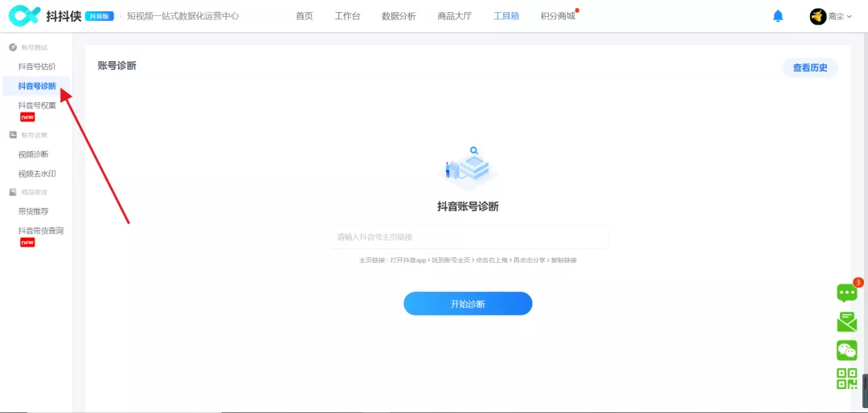Open the green chat bubble widget
The image size is (868, 413).
pyautogui.click(x=846, y=292)
